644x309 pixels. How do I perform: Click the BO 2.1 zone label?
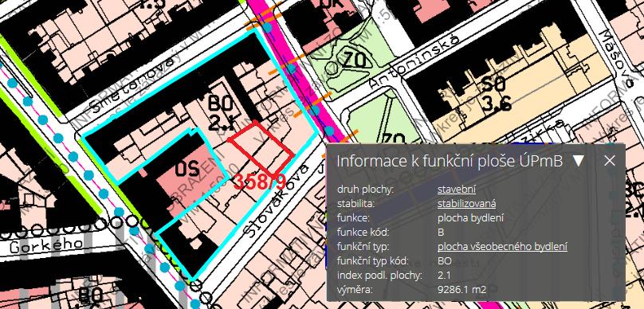coord(221,113)
